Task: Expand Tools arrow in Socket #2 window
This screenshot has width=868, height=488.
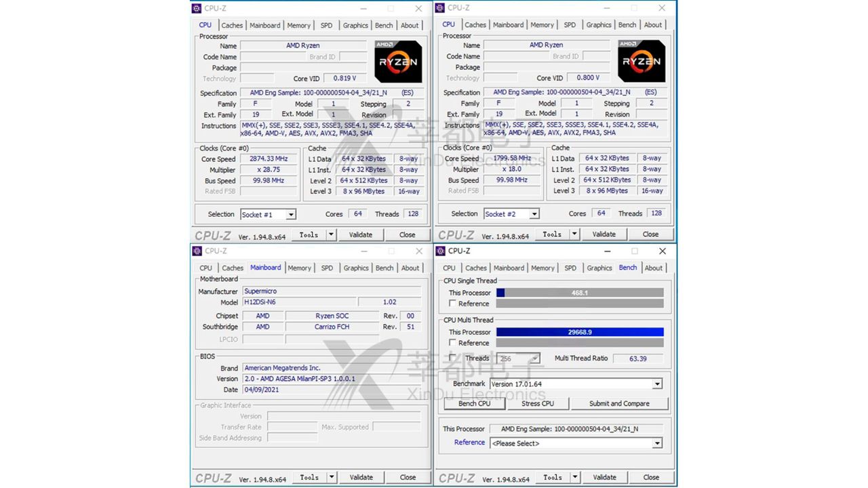Action: (x=574, y=234)
